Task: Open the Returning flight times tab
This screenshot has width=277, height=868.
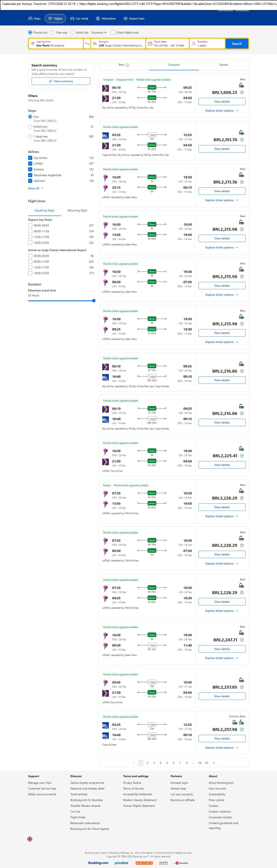Action: pyautogui.click(x=77, y=211)
